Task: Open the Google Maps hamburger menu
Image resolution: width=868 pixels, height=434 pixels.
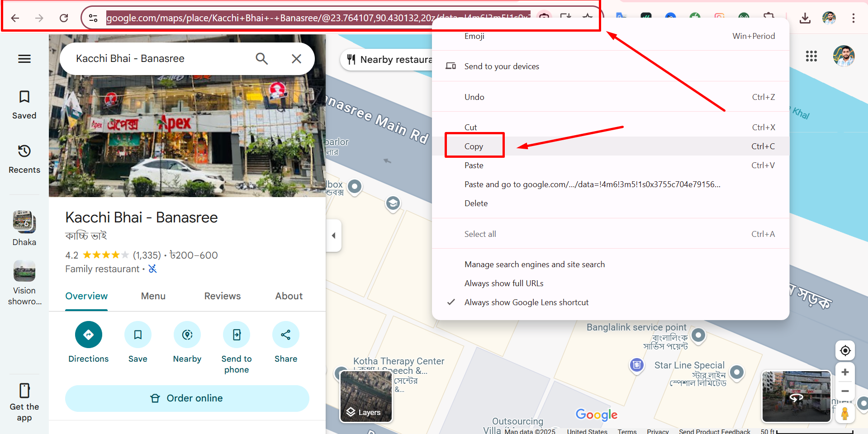Action: (24, 59)
